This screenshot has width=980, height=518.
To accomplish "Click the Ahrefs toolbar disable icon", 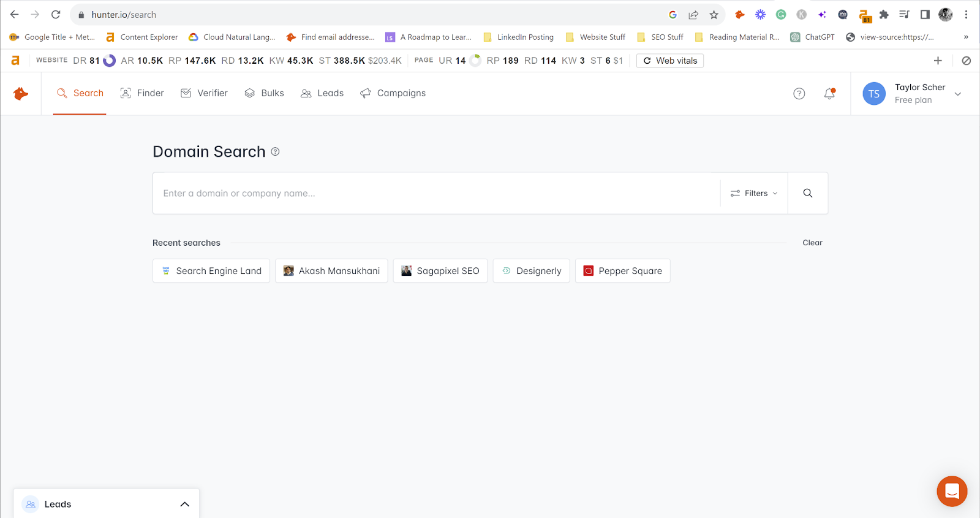I will point(966,61).
